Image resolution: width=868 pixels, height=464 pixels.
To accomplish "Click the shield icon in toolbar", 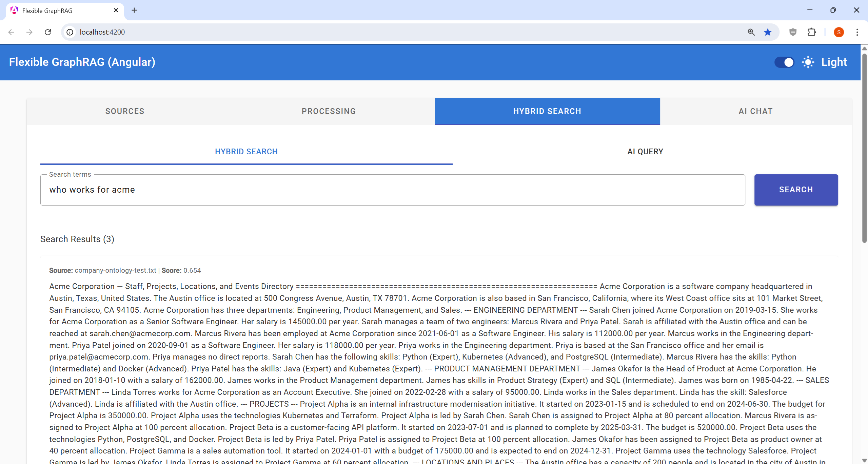I will [x=793, y=32].
